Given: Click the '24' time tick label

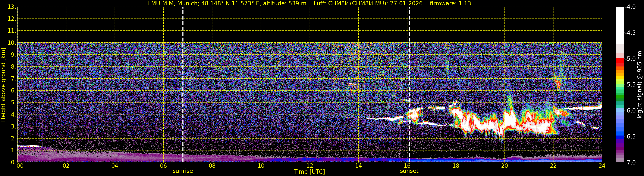Looking at the screenshot, I should click(x=602, y=166).
